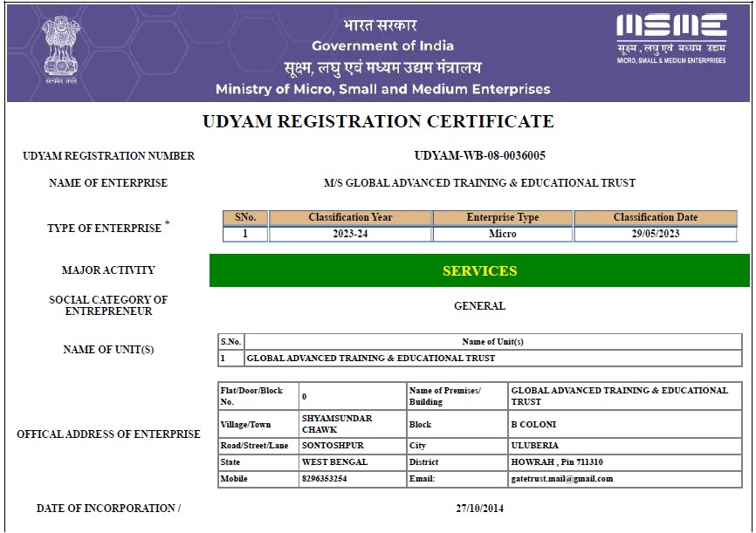Click the Name of Unit(s) table header
This screenshot has width=756, height=533.
tap(492, 342)
